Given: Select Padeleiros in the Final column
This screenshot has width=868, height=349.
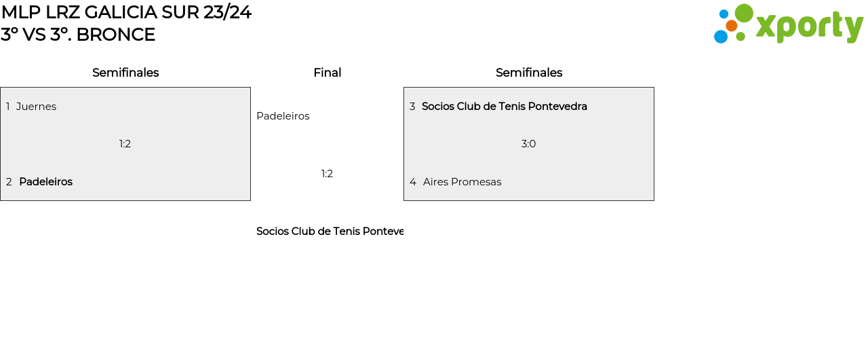Looking at the screenshot, I should [283, 116].
